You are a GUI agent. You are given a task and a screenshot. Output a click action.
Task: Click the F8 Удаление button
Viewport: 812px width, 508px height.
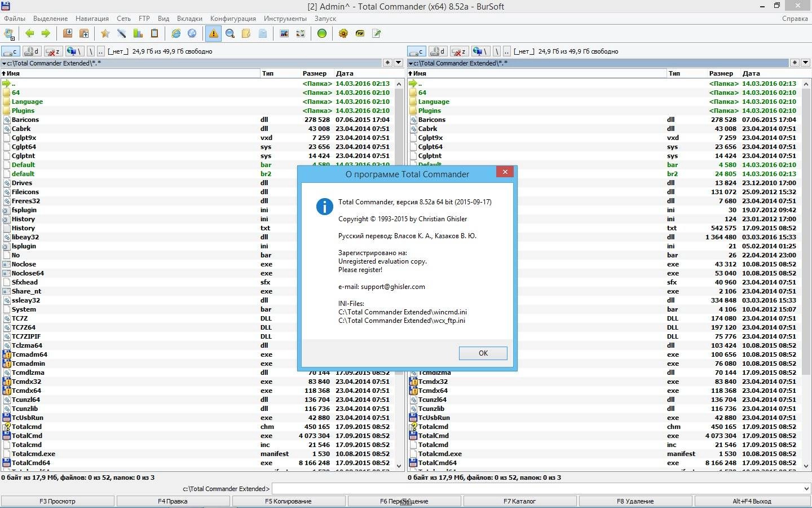pyautogui.click(x=635, y=501)
